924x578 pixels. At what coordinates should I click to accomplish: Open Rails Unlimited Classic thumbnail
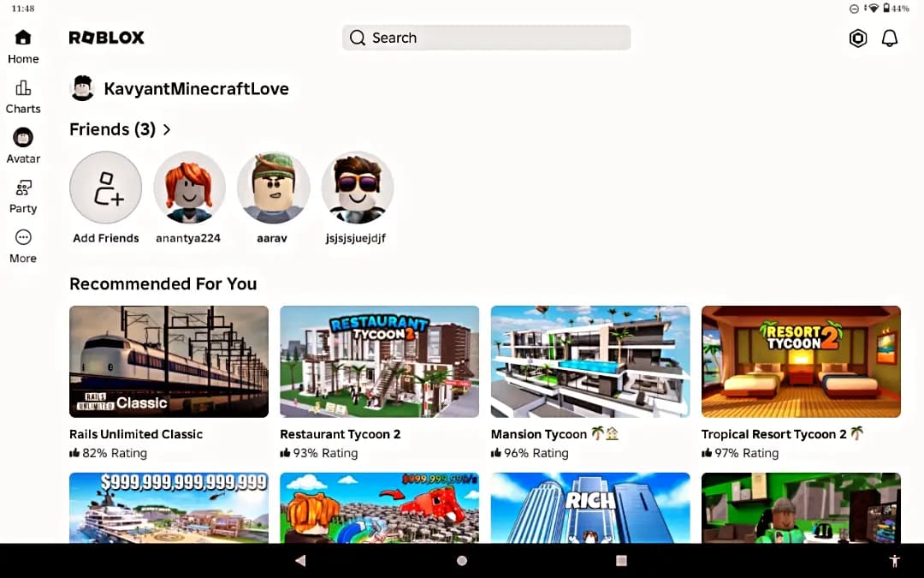[x=169, y=361]
